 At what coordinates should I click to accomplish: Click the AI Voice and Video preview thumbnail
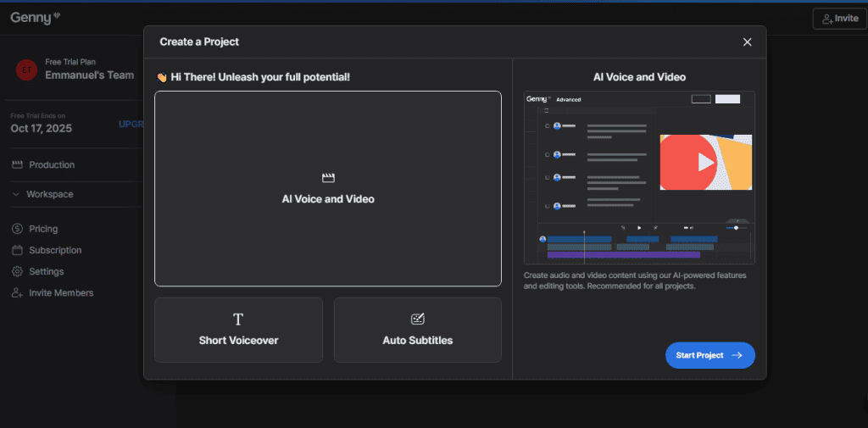click(x=639, y=177)
